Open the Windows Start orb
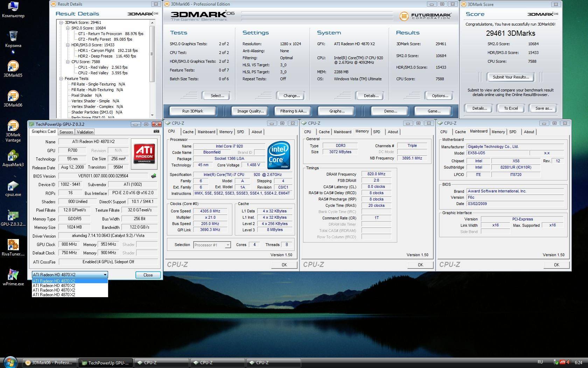The width and height of the screenshot is (588, 368). pyautogui.click(x=10, y=362)
